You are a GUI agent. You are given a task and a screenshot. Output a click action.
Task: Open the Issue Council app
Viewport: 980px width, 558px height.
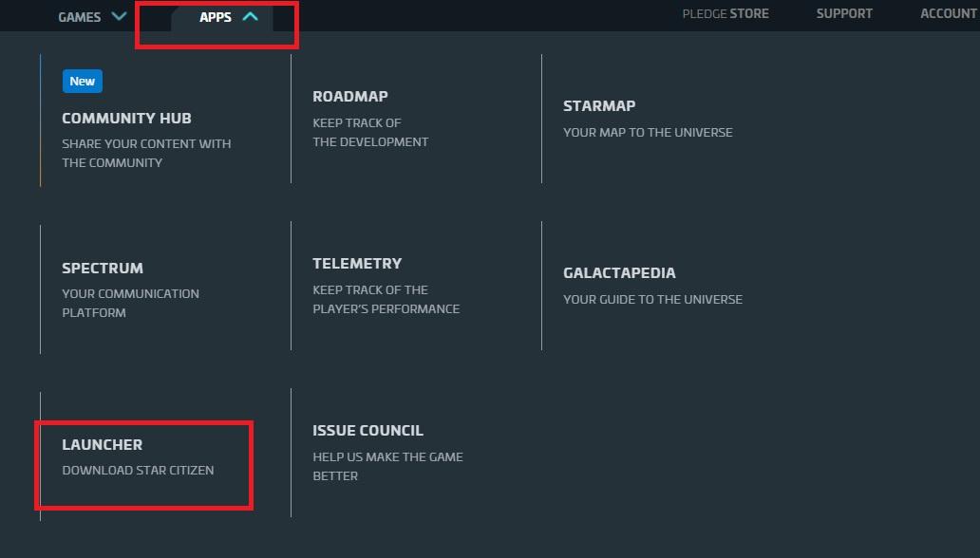pos(367,430)
